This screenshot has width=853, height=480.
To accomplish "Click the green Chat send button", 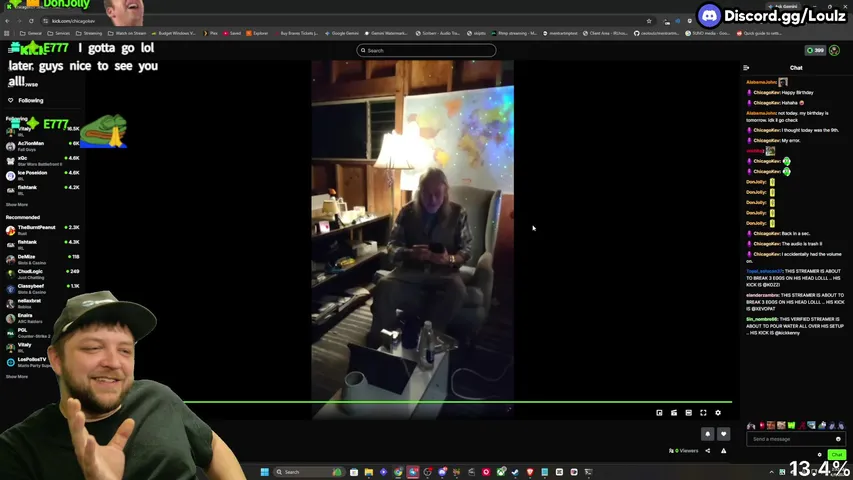I will [836, 454].
